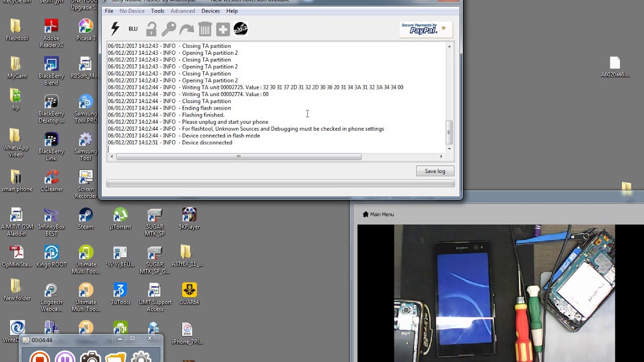Select the 3uTools desktop icon
644x362 pixels.
coord(120,294)
